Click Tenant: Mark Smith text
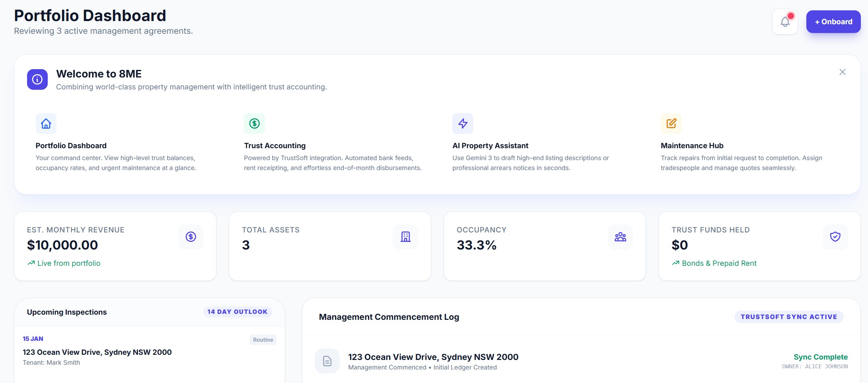The image size is (868, 383). pyautogui.click(x=51, y=362)
